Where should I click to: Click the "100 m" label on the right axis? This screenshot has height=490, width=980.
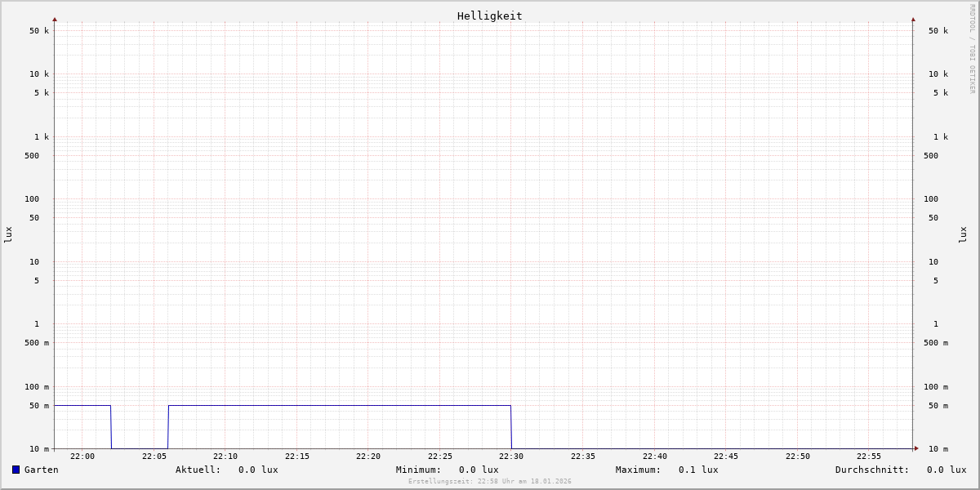coord(936,387)
